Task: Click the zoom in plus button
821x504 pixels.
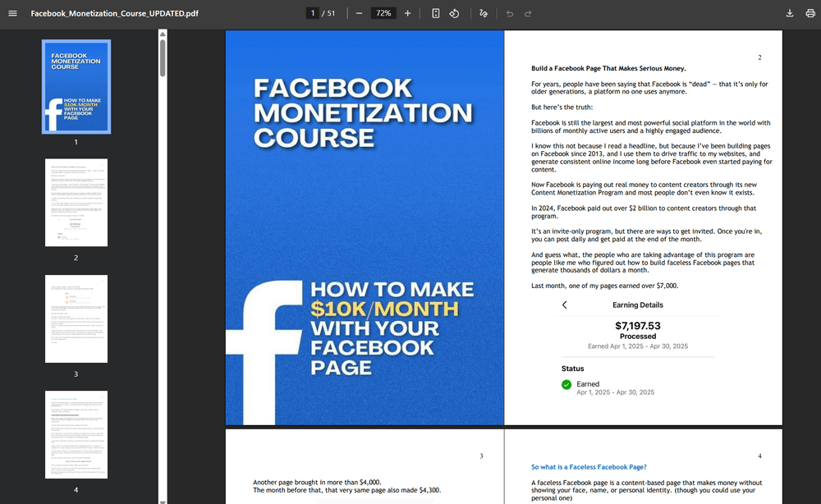Action: (x=407, y=13)
